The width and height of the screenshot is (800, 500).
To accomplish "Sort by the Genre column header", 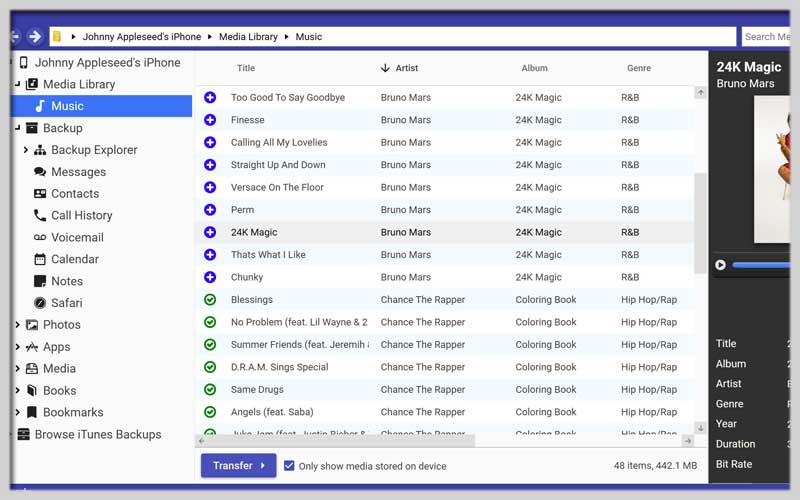I will (639, 68).
